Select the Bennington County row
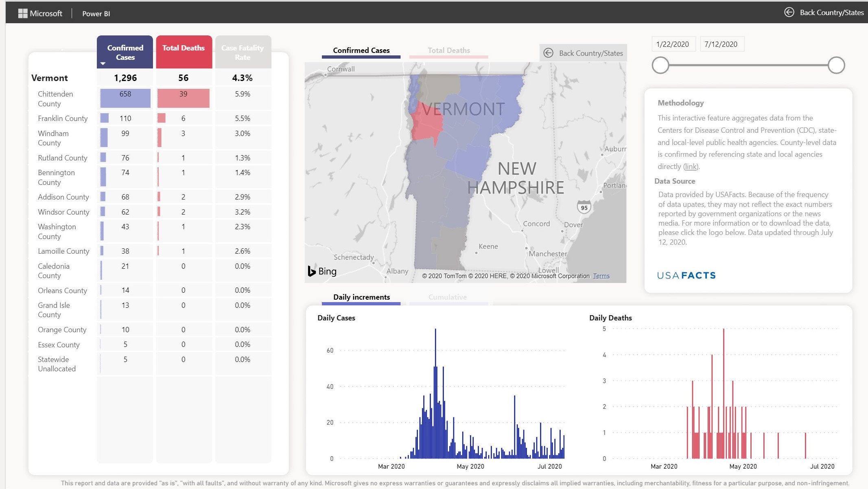The width and height of the screenshot is (868, 489). coord(151,177)
